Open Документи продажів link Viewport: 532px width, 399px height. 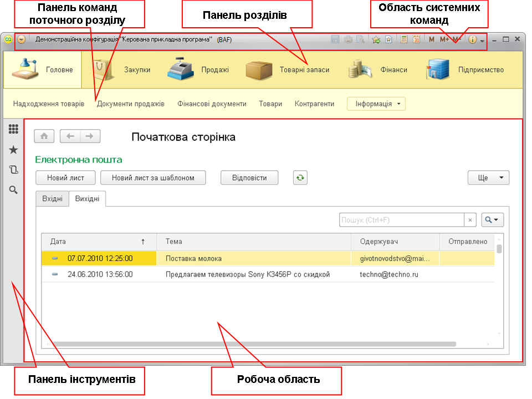tap(131, 104)
